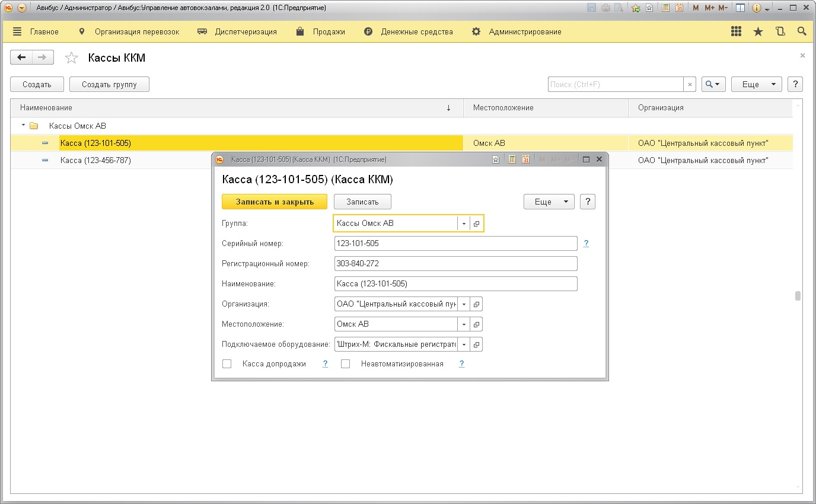Toggle the Неавтоматизированная checkbox
816x504 pixels.
click(345, 364)
